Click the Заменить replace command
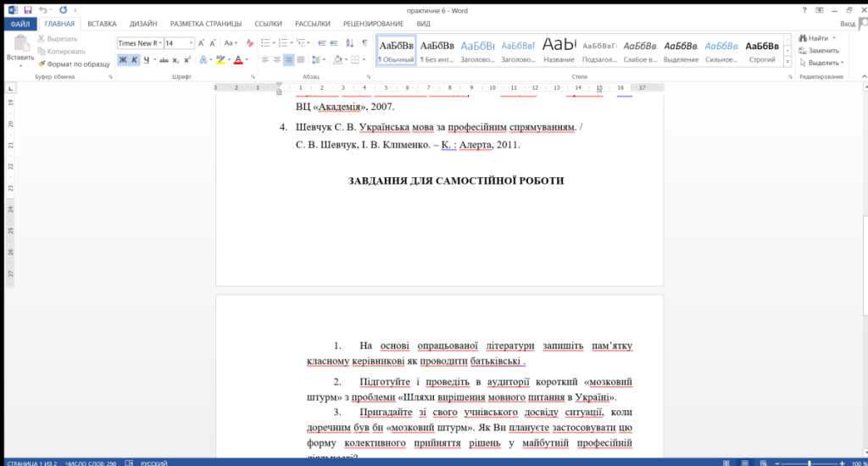Image resolution: width=868 pixels, height=466 pixels. click(x=819, y=50)
